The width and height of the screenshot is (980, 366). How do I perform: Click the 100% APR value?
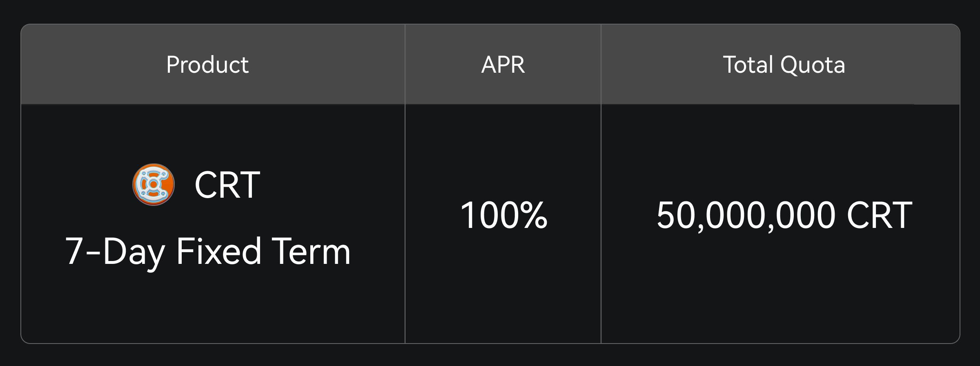pos(503,215)
